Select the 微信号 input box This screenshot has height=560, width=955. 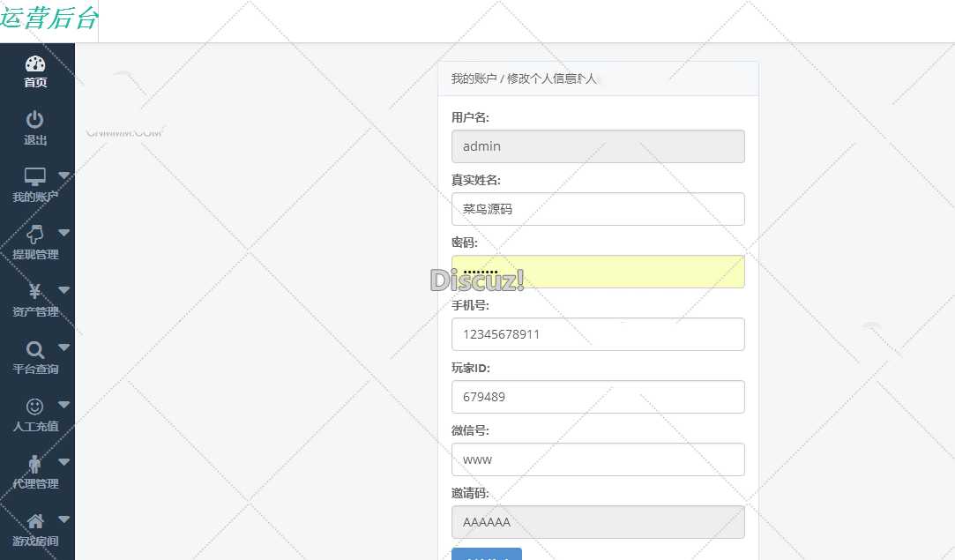(598, 459)
